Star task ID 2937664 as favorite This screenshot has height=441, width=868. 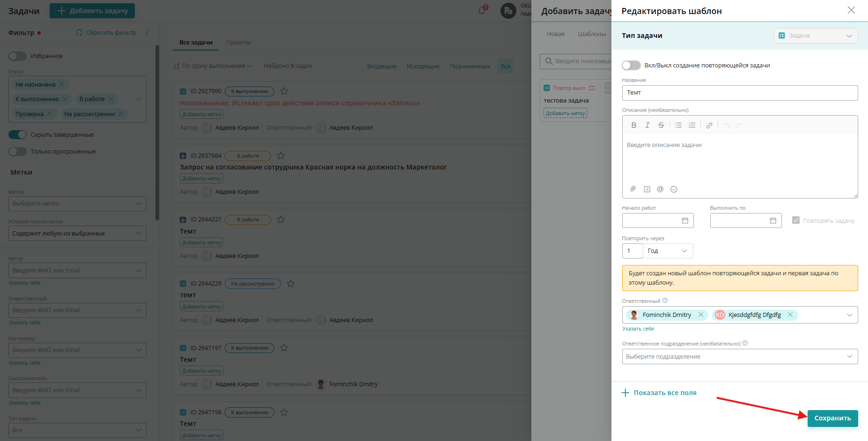pyautogui.click(x=281, y=155)
